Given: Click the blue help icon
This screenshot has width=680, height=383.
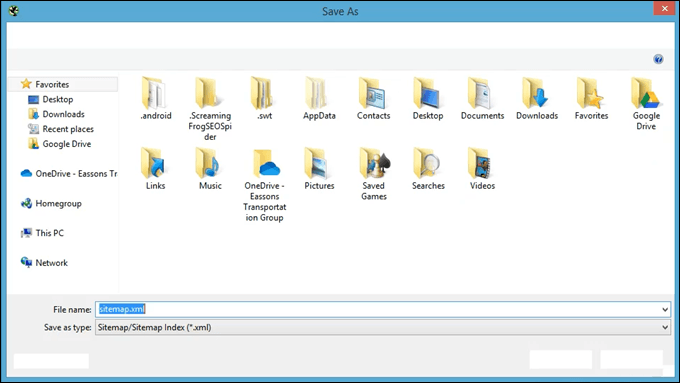Looking at the screenshot, I should pyautogui.click(x=658, y=59).
